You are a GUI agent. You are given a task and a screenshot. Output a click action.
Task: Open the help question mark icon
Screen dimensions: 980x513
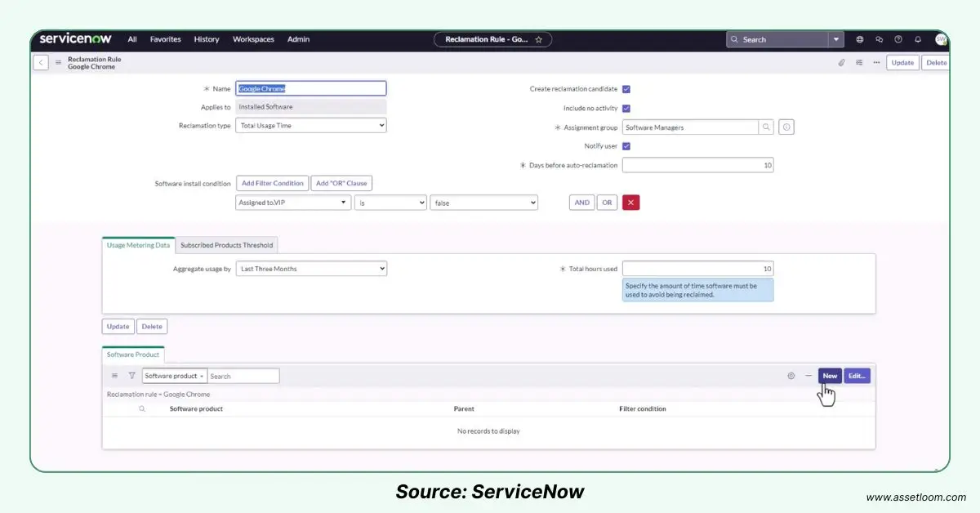coord(898,39)
